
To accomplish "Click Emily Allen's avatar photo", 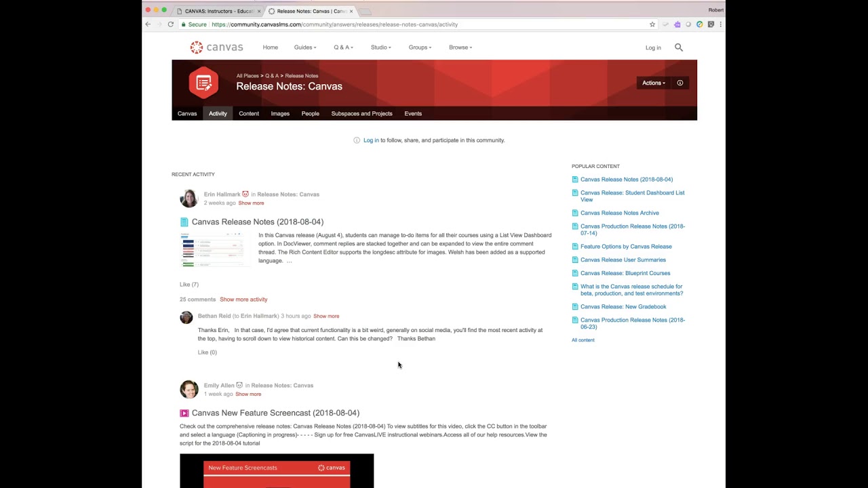I will coord(189,389).
